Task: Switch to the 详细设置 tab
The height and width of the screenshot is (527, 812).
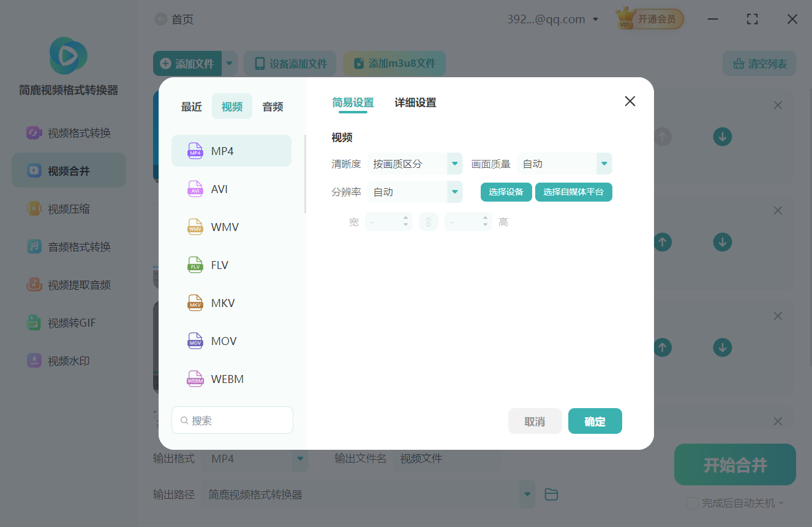Action: (x=415, y=102)
